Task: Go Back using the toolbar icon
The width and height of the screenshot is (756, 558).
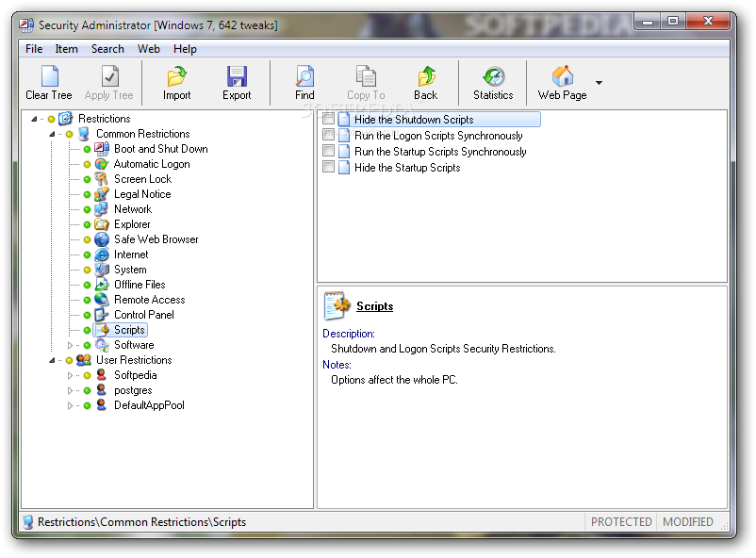Action: coord(426,76)
